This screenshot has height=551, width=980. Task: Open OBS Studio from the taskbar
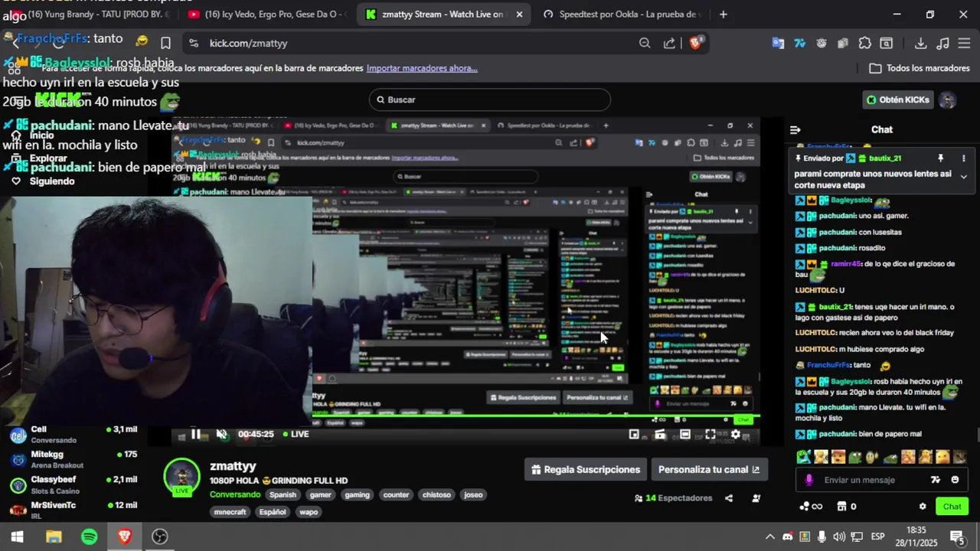click(159, 536)
